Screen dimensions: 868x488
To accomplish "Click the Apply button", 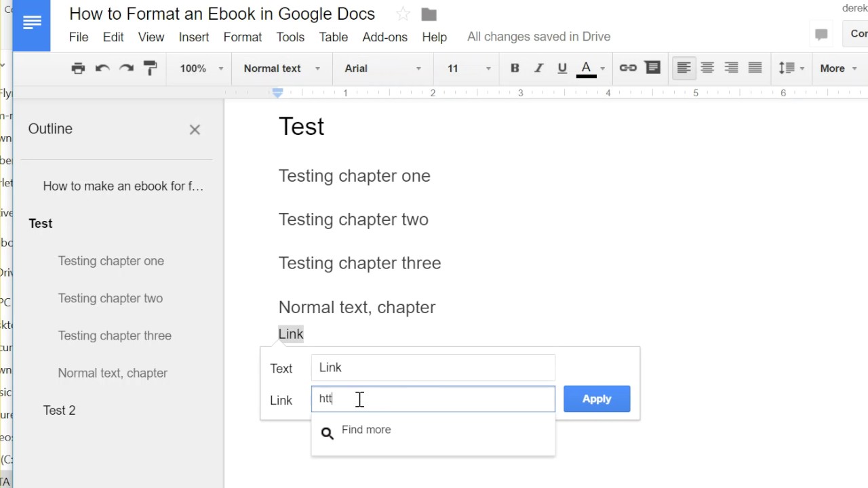I will tap(597, 399).
